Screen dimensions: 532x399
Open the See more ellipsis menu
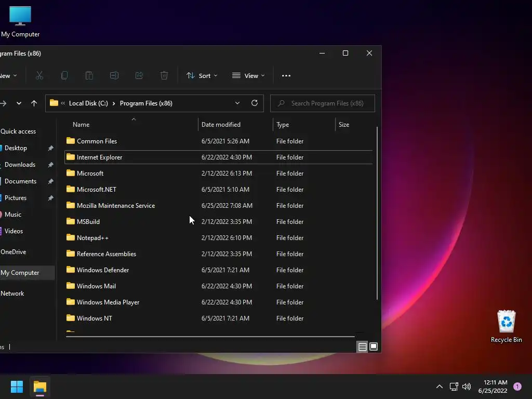[286, 76]
